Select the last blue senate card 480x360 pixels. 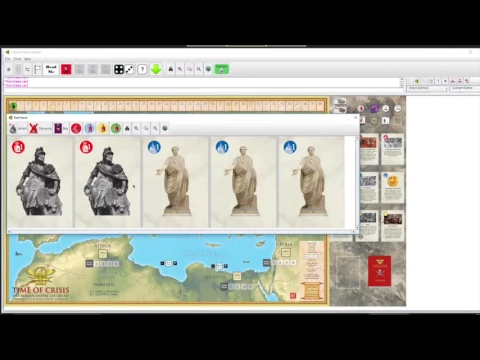(x=312, y=182)
